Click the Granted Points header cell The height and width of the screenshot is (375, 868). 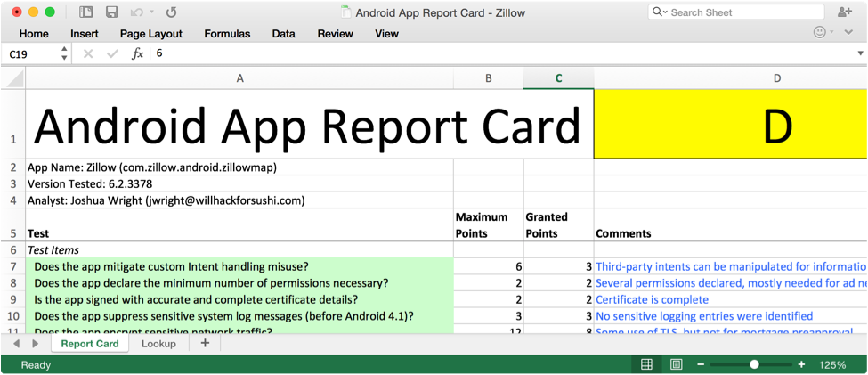(558, 224)
